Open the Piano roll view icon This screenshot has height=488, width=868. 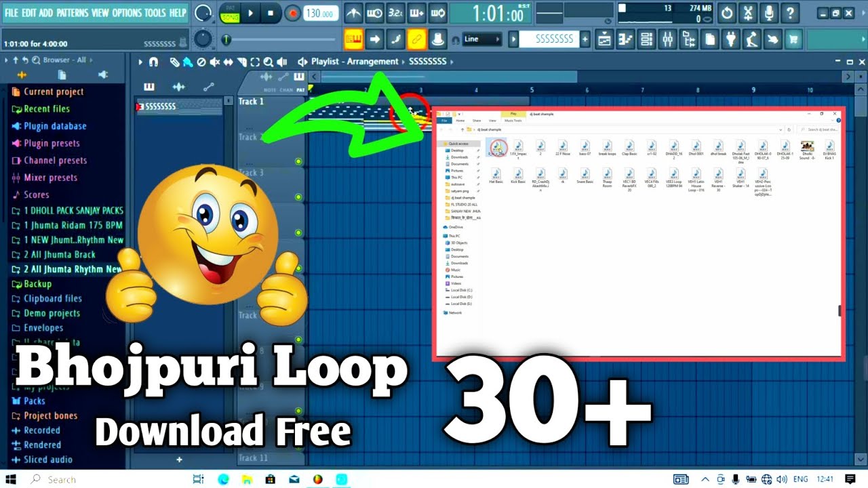coord(625,39)
